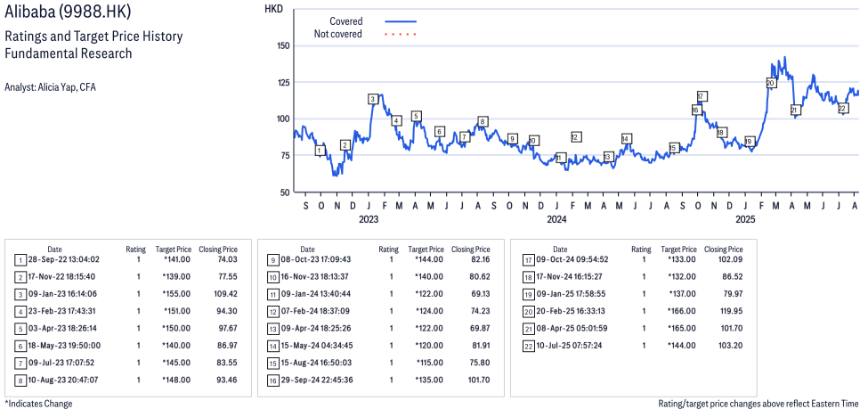Click row number box 1 in first table

20,259
